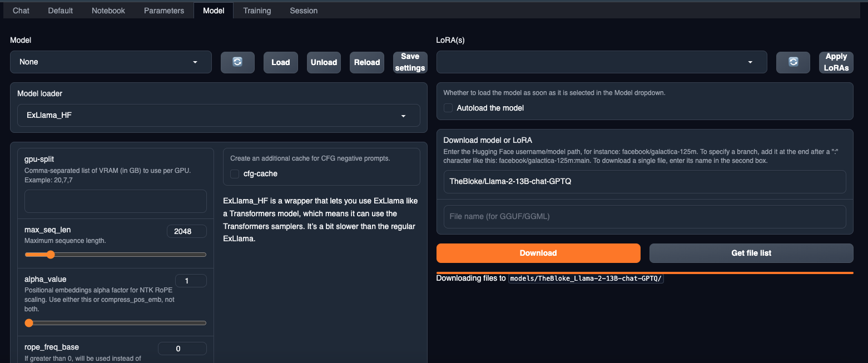This screenshot has height=363, width=868.
Task: Refresh the LoRA list using its refresh icon
Action: [792, 62]
